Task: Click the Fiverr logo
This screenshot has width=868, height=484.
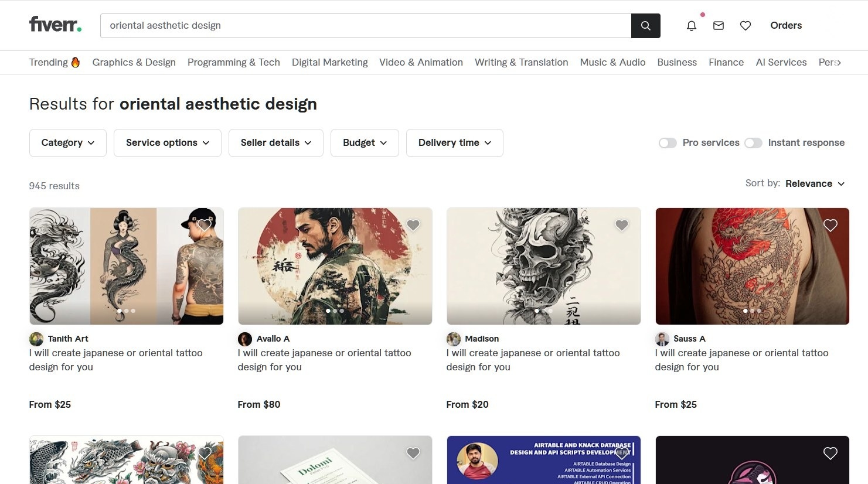Action: [x=55, y=25]
